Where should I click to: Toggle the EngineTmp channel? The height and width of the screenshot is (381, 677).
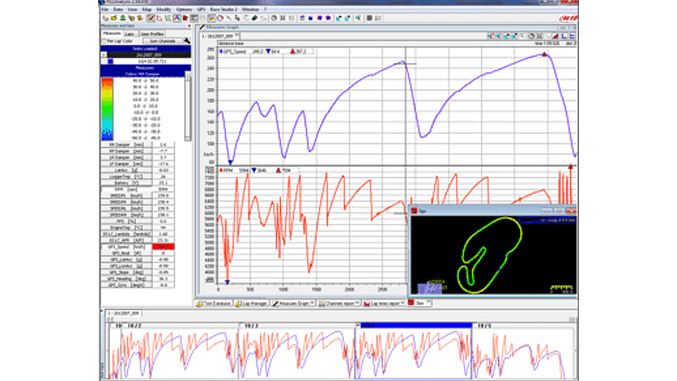click(x=126, y=227)
